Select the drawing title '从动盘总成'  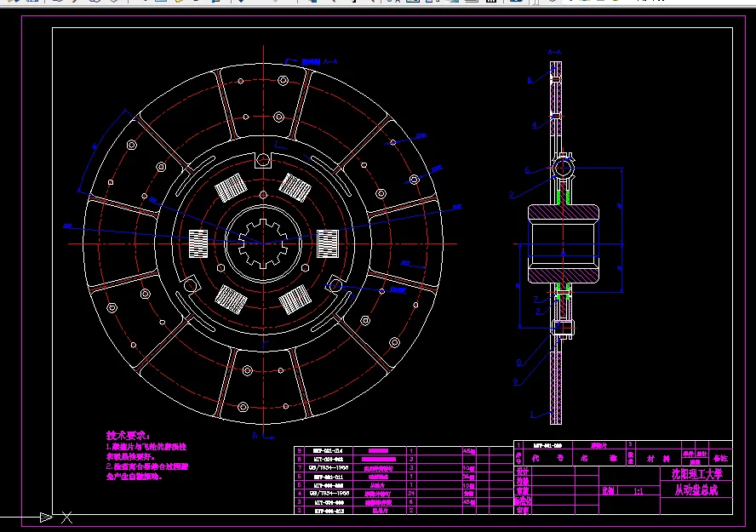coord(696,490)
